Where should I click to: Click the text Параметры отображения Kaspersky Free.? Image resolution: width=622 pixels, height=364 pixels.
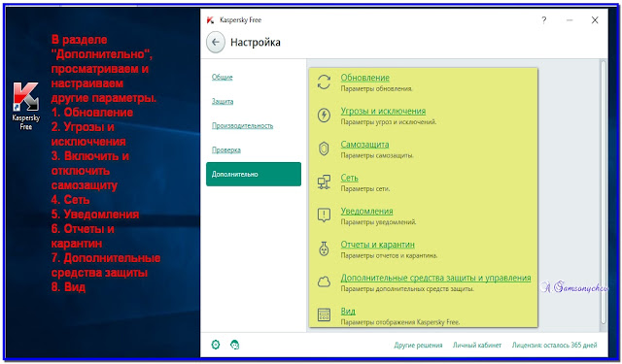pyautogui.click(x=400, y=322)
